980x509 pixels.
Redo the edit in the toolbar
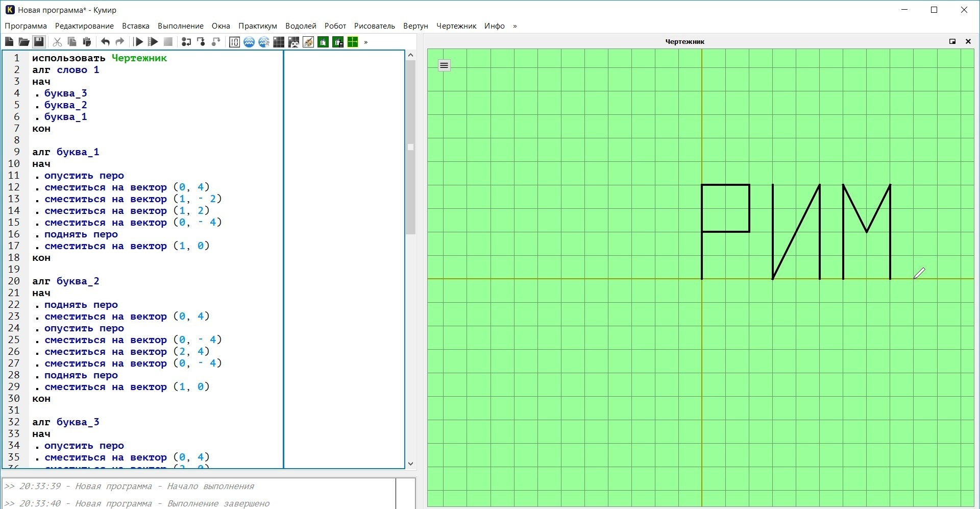[120, 42]
